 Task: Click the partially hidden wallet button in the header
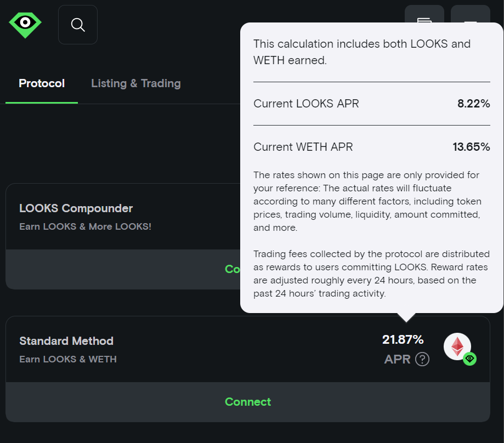(424, 14)
